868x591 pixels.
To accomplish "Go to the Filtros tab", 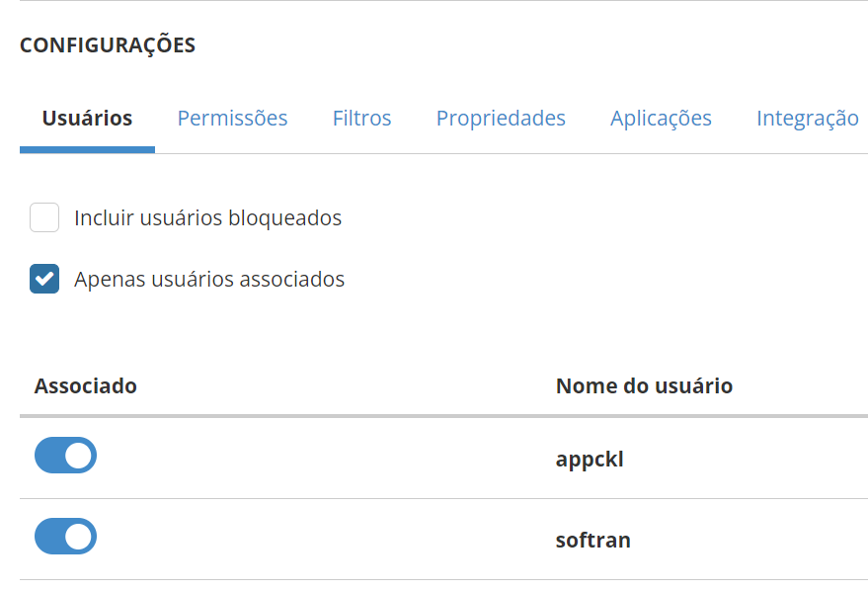I will click(361, 119).
